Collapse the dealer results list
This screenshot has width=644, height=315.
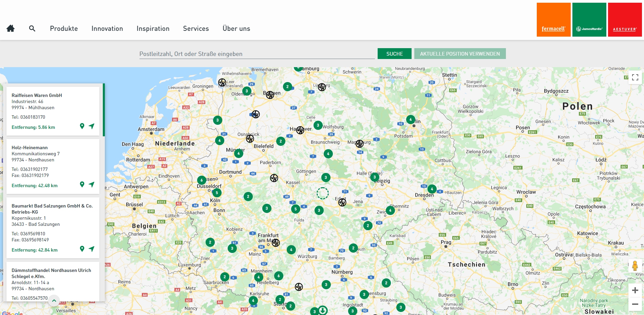coord(54,301)
